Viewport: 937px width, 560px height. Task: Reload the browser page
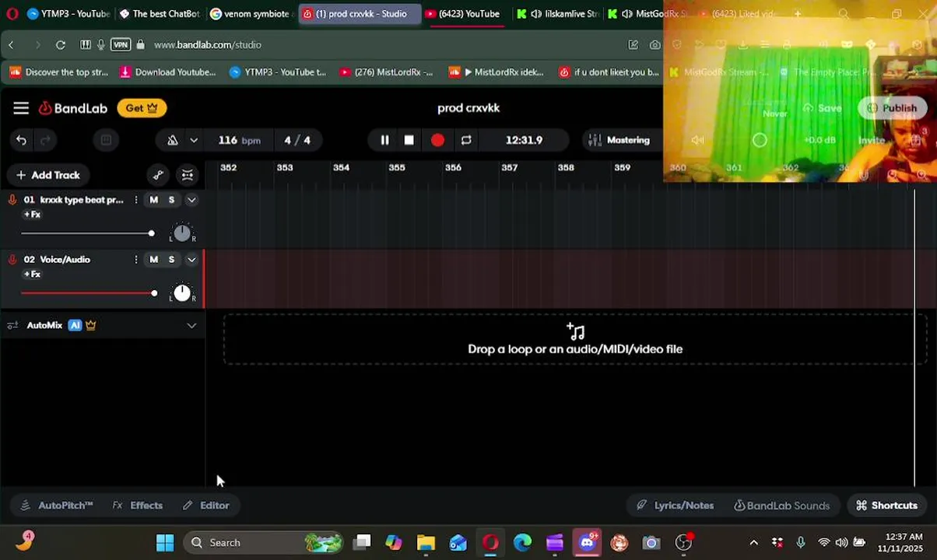click(61, 44)
